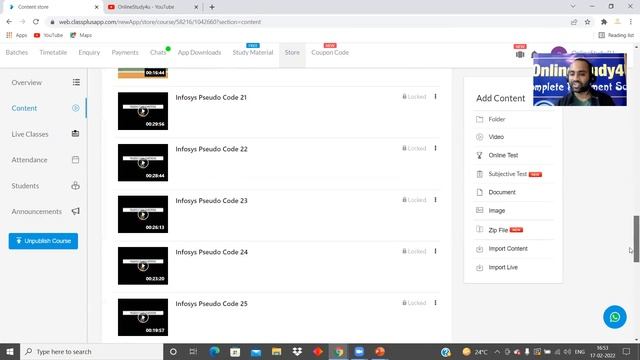Toggle Locked status of Pseudo Code 23
640x360 pixels.
(x=414, y=200)
